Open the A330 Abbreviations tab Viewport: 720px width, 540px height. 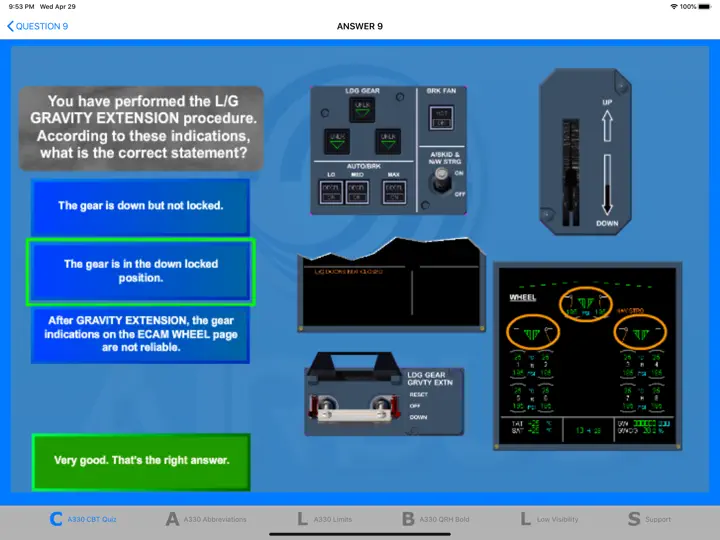206,519
